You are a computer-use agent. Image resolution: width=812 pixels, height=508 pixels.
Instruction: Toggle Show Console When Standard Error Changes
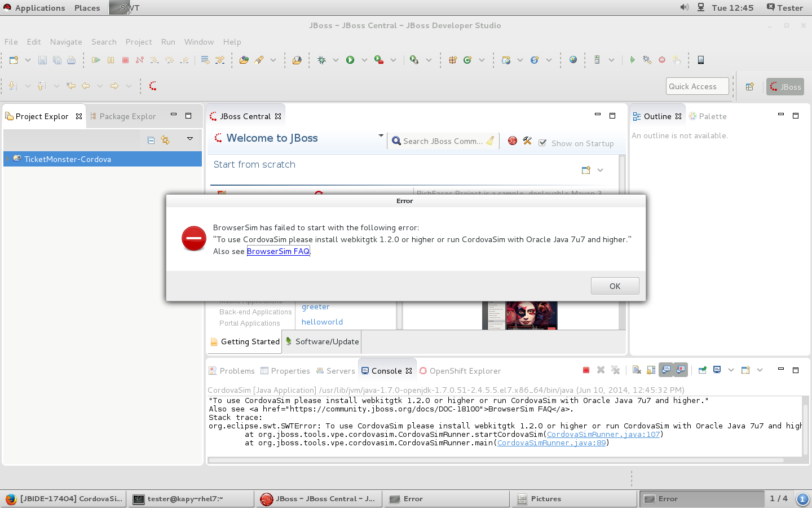point(681,370)
